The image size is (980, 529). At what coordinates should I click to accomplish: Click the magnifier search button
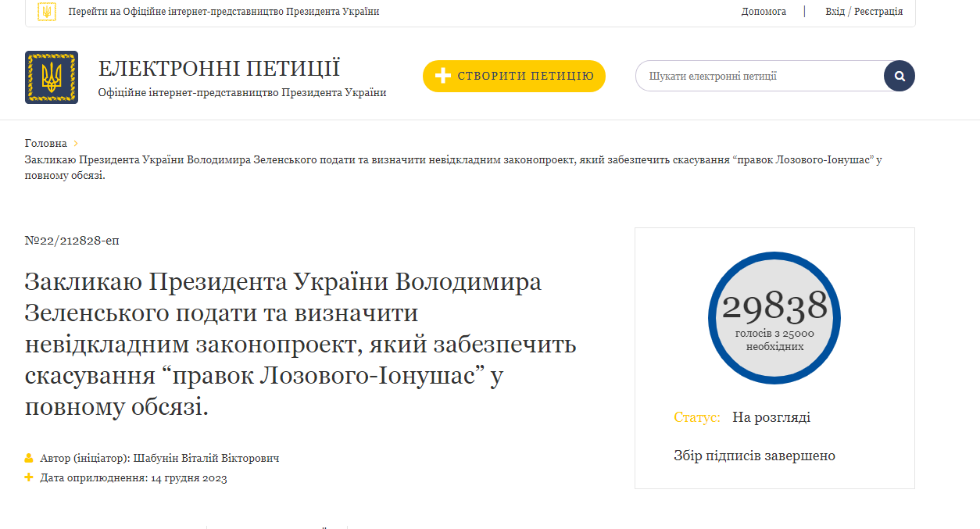(900, 76)
